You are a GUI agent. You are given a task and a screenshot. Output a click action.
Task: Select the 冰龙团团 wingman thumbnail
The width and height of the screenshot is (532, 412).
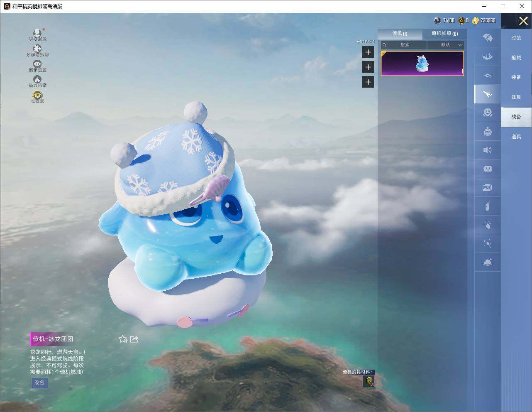tap(422, 64)
